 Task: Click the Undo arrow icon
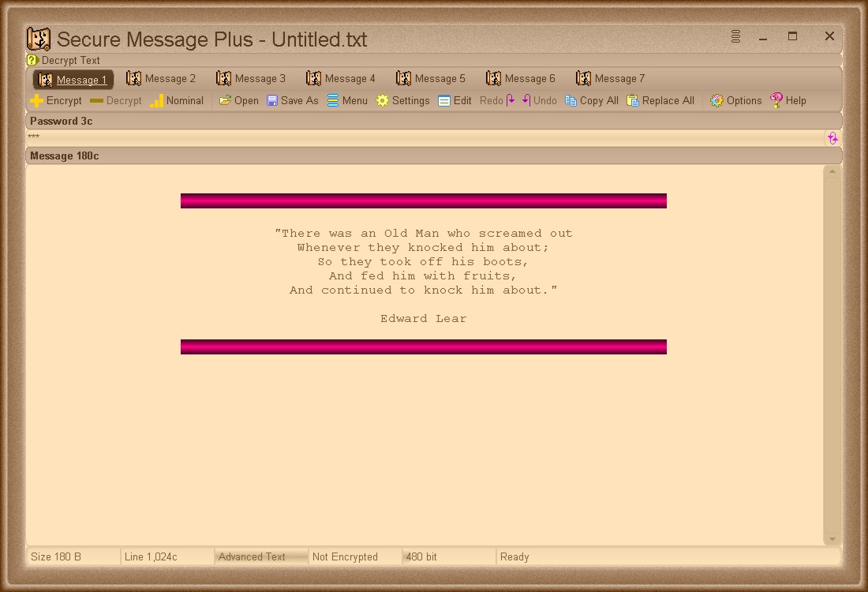pyautogui.click(x=526, y=100)
